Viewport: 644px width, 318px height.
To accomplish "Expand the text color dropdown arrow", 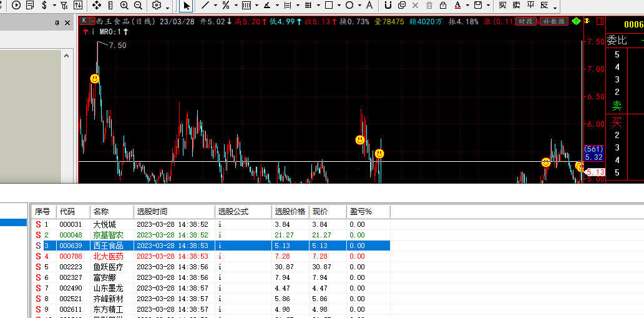I will coord(467,6).
